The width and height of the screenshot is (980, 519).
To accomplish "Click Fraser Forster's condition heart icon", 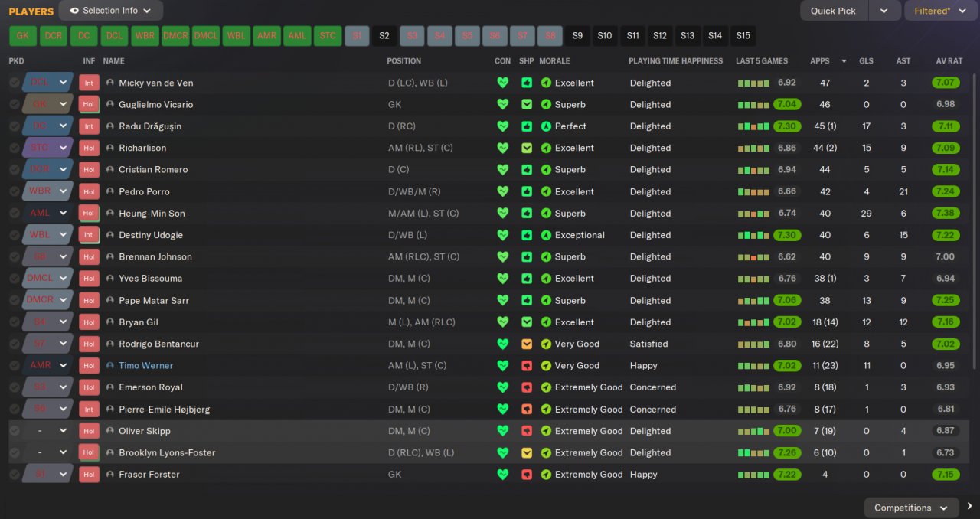I will click(502, 475).
